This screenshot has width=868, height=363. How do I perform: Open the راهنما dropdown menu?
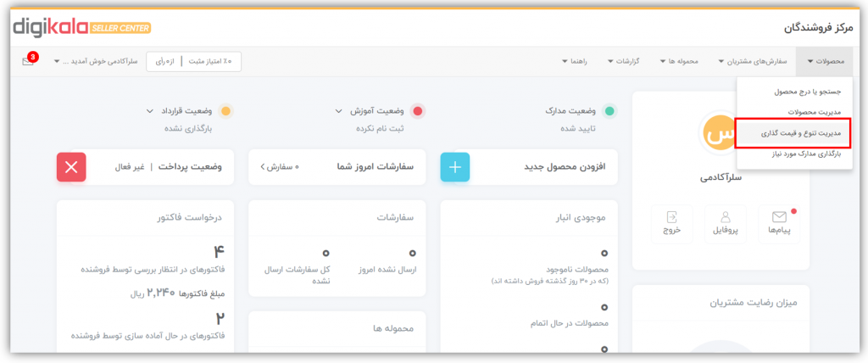[575, 61]
